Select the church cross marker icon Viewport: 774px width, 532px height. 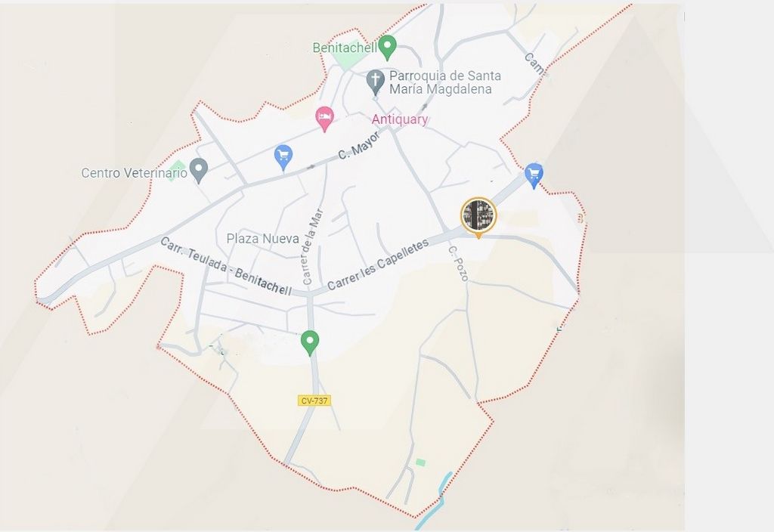click(375, 82)
